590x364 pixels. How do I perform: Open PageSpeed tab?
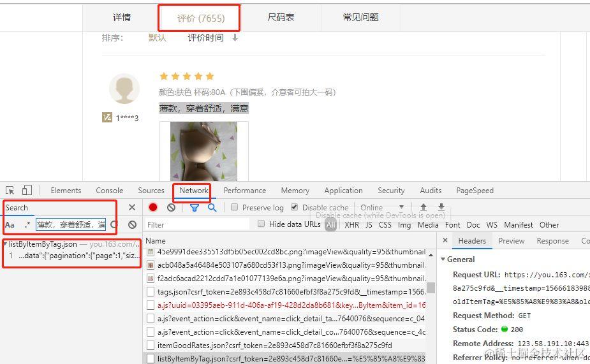475,191
